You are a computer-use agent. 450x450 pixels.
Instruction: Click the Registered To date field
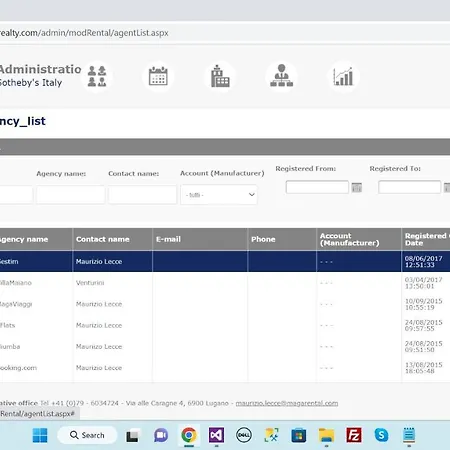coord(409,187)
